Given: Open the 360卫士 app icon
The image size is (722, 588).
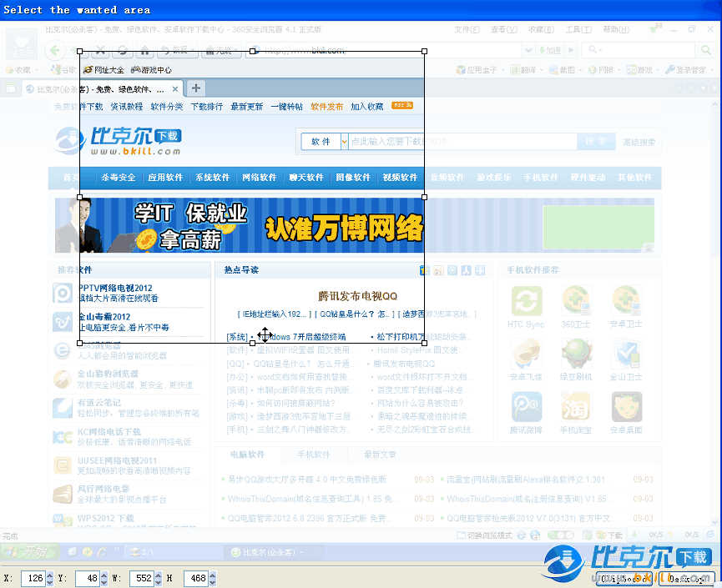Looking at the screenshot, I should click(x=576, y=301).
